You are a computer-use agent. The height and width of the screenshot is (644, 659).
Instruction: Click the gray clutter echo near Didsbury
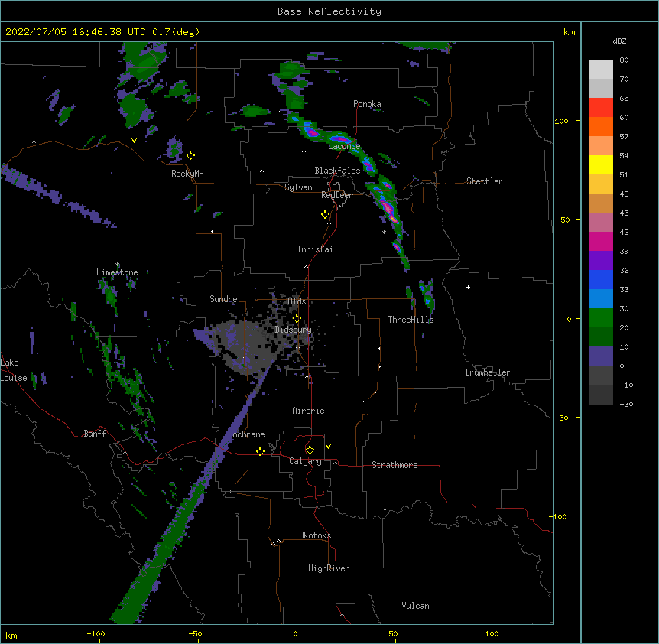pyautogui.click(x=246, y=345)
